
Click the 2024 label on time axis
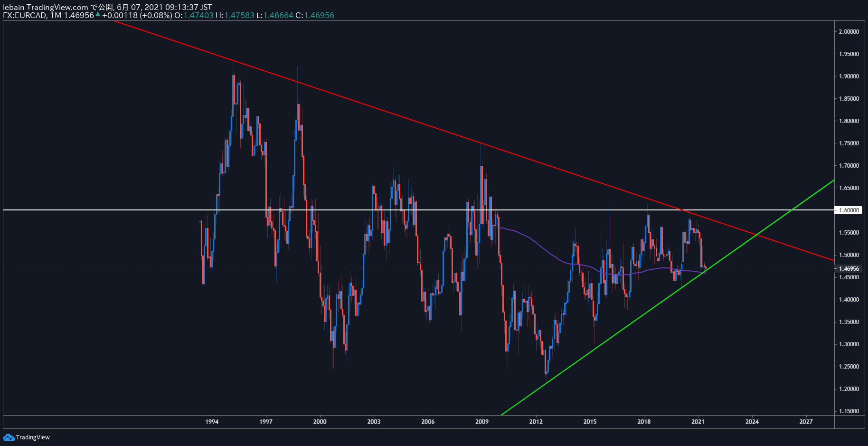coord(752,421)
